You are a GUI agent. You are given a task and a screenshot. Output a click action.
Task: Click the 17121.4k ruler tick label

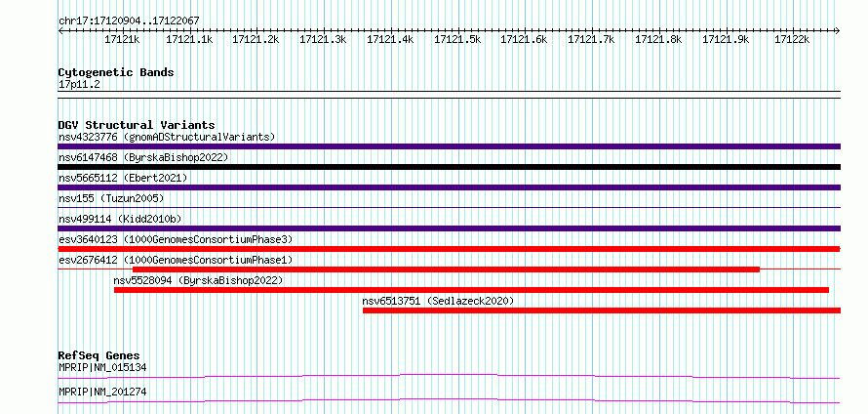(x=390, y=39)
